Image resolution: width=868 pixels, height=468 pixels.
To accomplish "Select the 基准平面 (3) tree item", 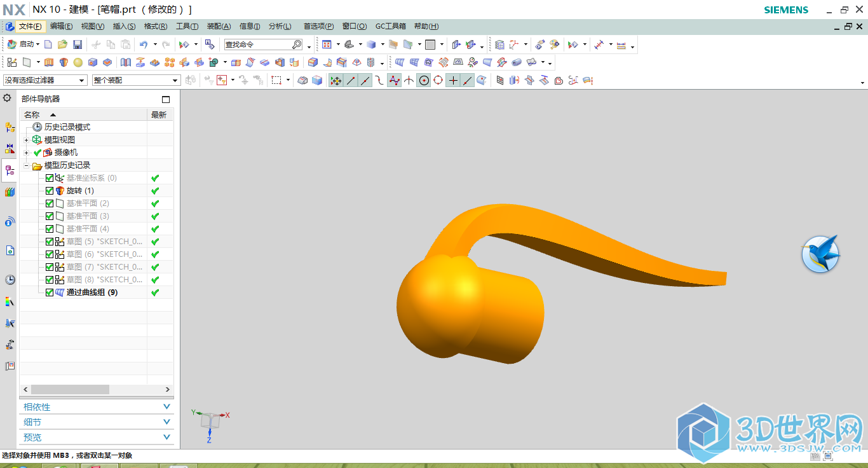I will [88, 216].
